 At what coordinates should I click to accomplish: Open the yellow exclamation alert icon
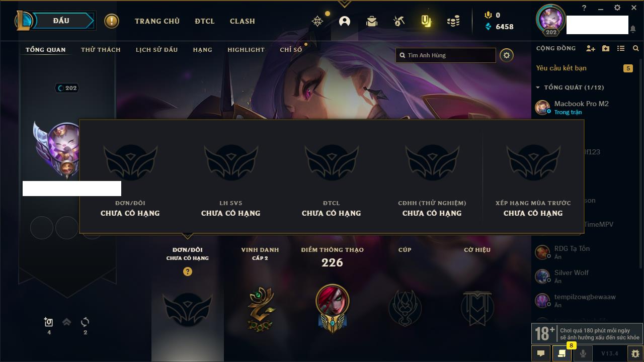coord(112,21)
